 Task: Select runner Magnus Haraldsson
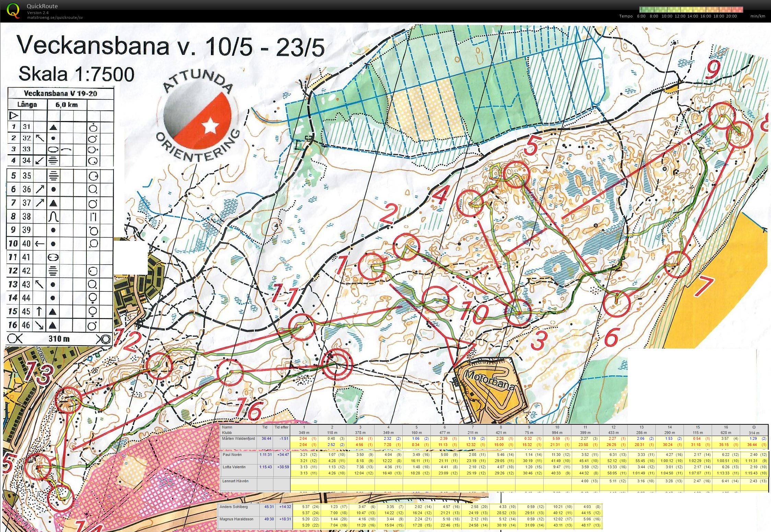pyautogui.click(x=236, y=519)
